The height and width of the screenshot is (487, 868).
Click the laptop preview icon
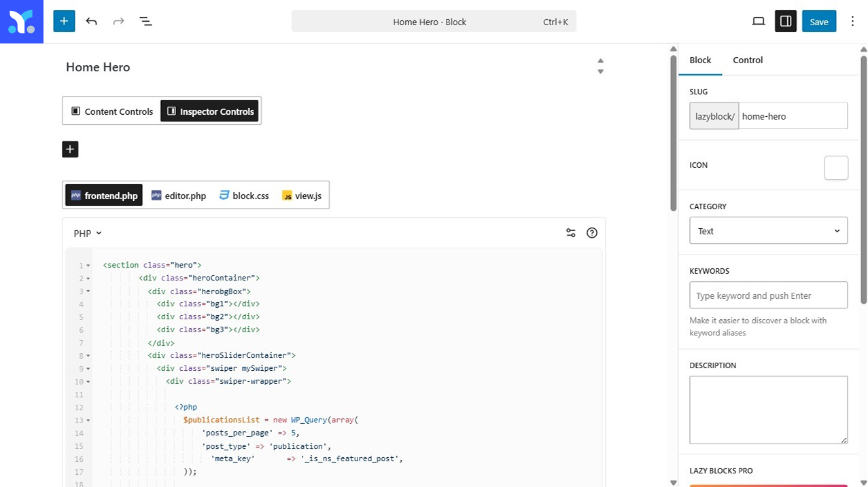(x=759, y=21)
